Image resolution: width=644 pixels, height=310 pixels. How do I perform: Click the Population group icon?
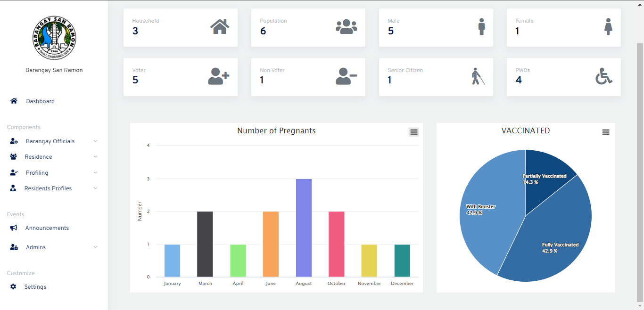[x=347, y=26]
